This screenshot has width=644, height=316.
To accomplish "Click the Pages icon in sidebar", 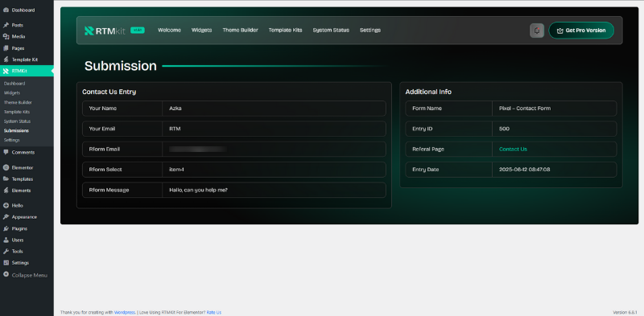I will tap(6, 48).
